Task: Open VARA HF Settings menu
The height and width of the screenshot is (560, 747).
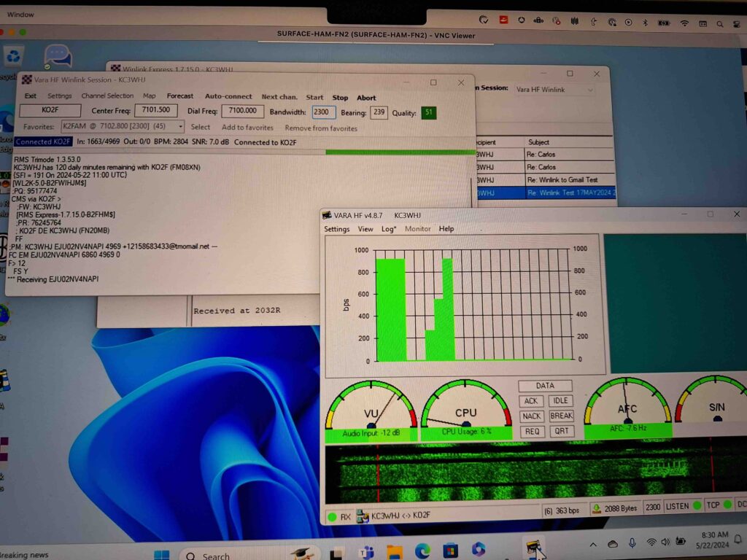Action: [x=337, y=229]
